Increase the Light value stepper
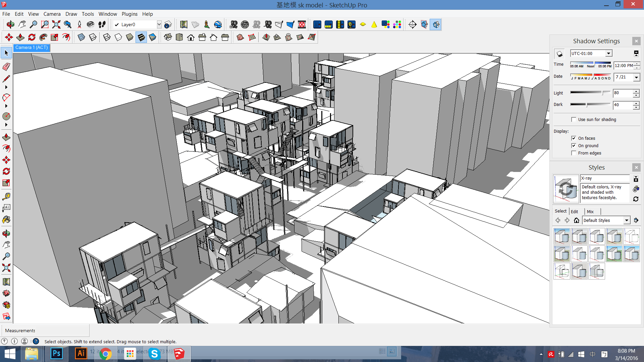The height and width of the screenshot is (362, 644). [636, 91]
